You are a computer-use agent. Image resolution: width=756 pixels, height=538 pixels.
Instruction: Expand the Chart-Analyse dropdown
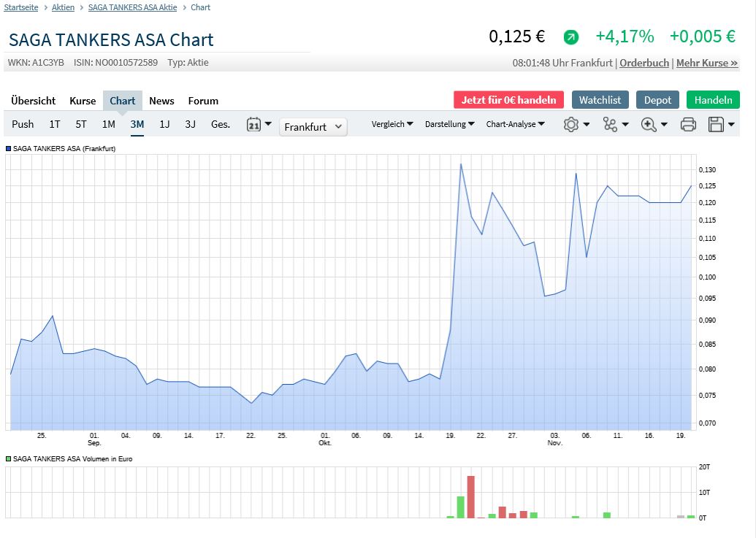pos(515,124)
